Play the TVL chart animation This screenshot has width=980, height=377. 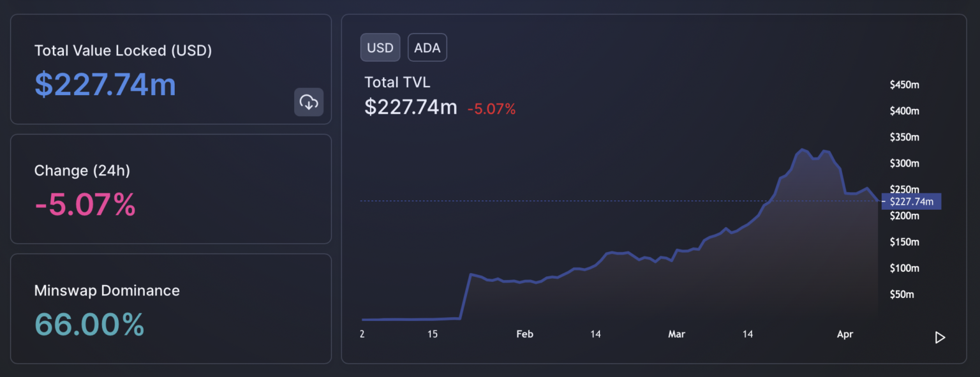point(940,337)
